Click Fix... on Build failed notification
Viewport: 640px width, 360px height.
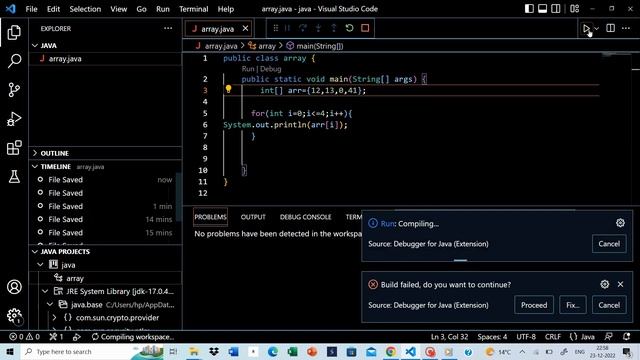573,305
